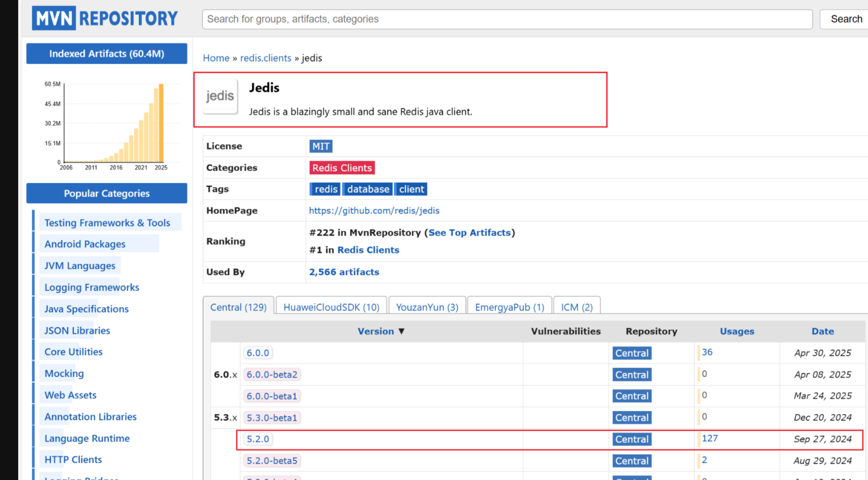Select the 5.3.x version group label
This screenshot has height=480, width=868.
pyautogui.click(x=225, y=417)
